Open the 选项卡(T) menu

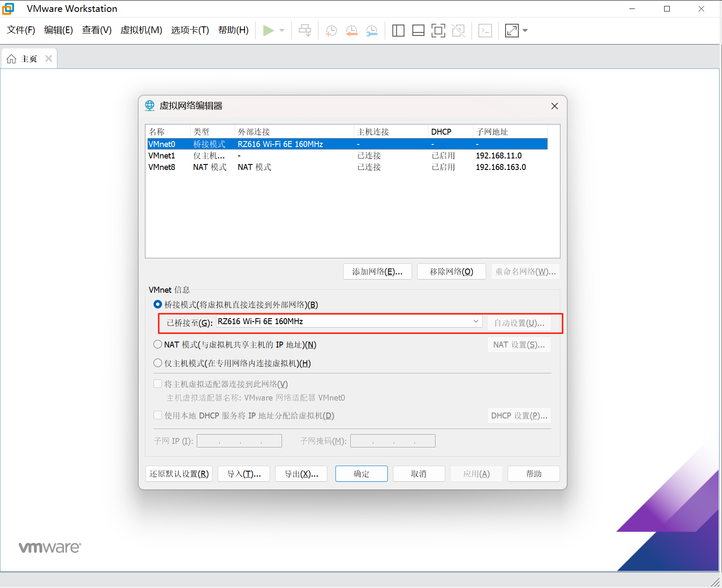click(190, 30)
